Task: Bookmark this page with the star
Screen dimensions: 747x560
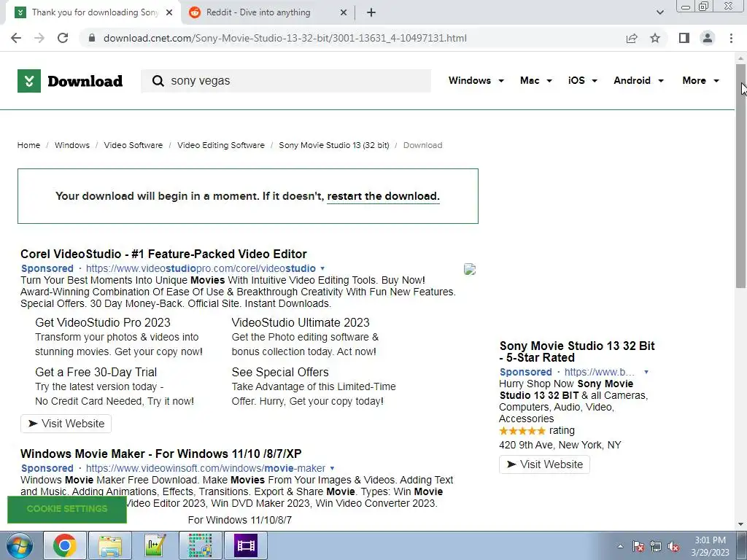Action: click(655, 38)
